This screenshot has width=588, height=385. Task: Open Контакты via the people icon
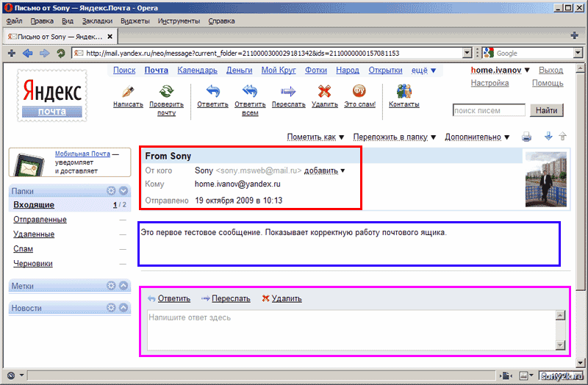pos(404,91)
